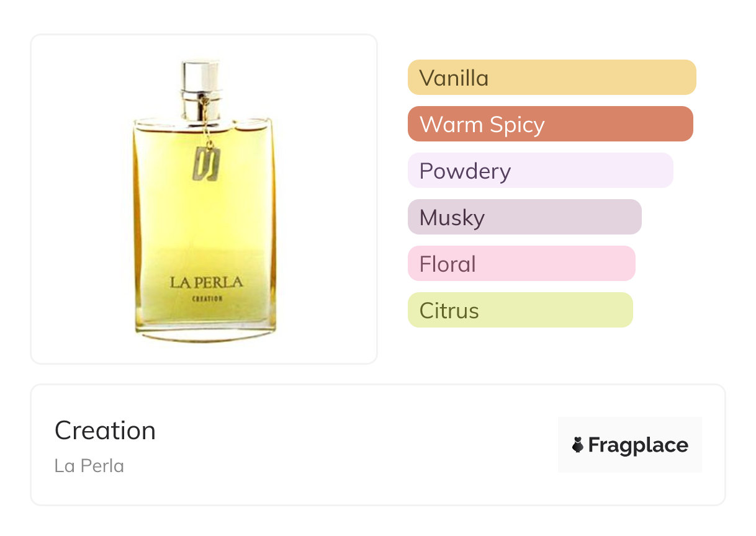Click the glass base of the bottle

[205, 335]
